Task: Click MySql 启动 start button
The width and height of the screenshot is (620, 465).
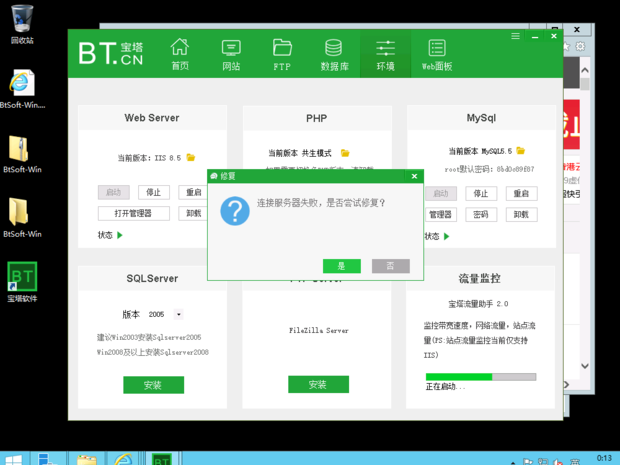Action: (440, 193)
